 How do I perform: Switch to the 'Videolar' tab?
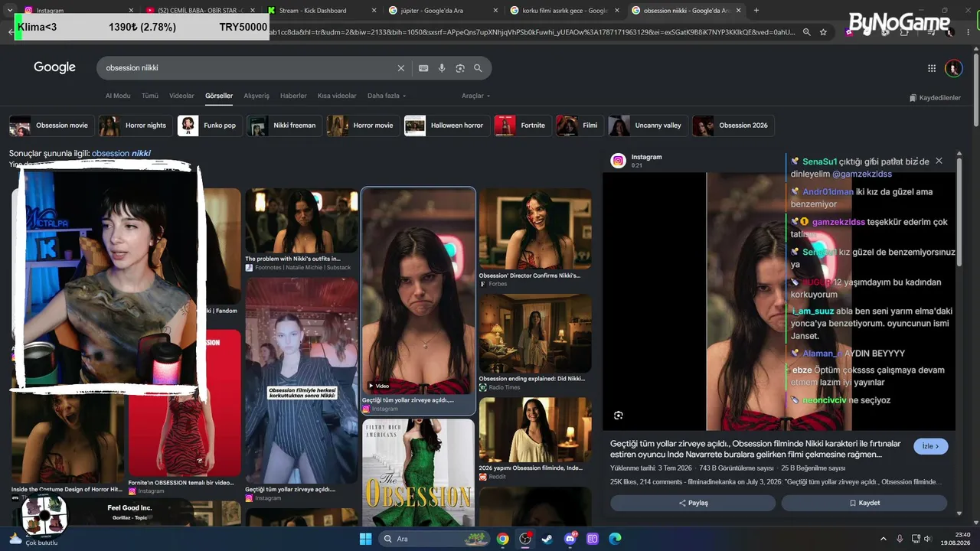(x=181, y=96)
